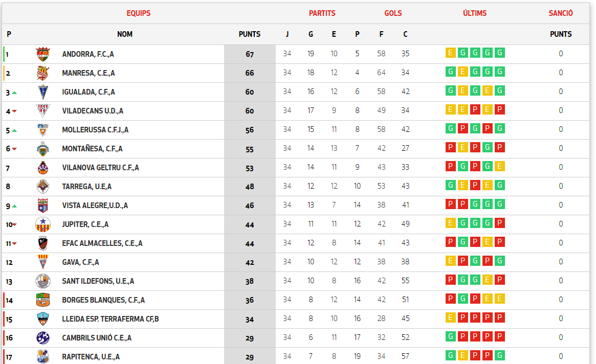The image size is (596, 364).
Task: Click the Cambrils Unió club badge
Action: (43, 338)
